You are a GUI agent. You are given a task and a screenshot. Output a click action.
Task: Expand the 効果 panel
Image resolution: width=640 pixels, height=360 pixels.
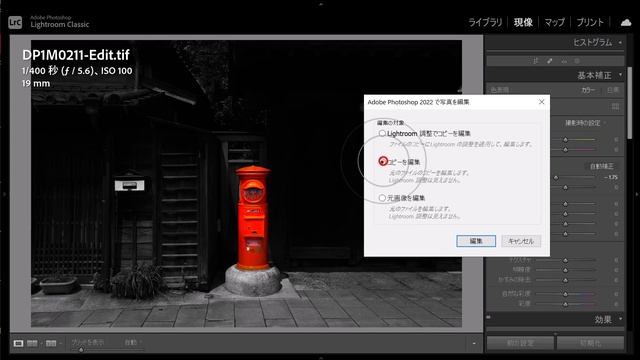tap(620, 319)
